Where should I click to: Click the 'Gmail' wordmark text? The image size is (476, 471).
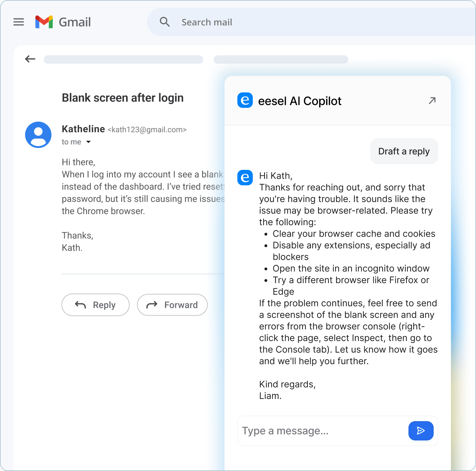point(75,22)
